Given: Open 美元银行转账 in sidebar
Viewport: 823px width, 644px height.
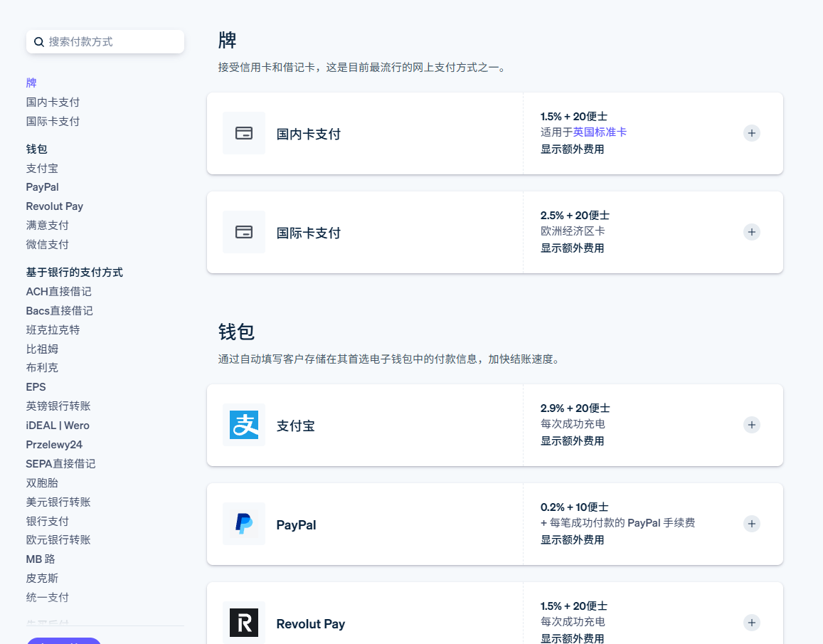Looking at the screenshot, I should (x=58, y=502).
